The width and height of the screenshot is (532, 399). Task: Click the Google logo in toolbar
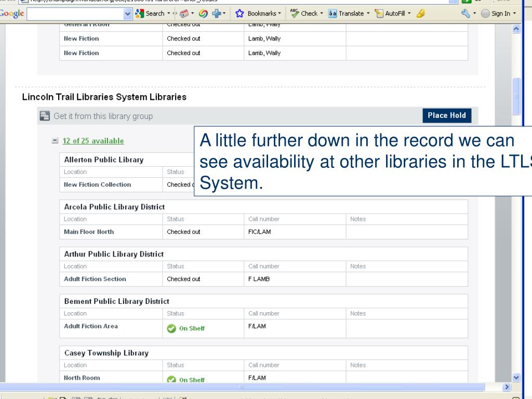click(x=12, y=14)
